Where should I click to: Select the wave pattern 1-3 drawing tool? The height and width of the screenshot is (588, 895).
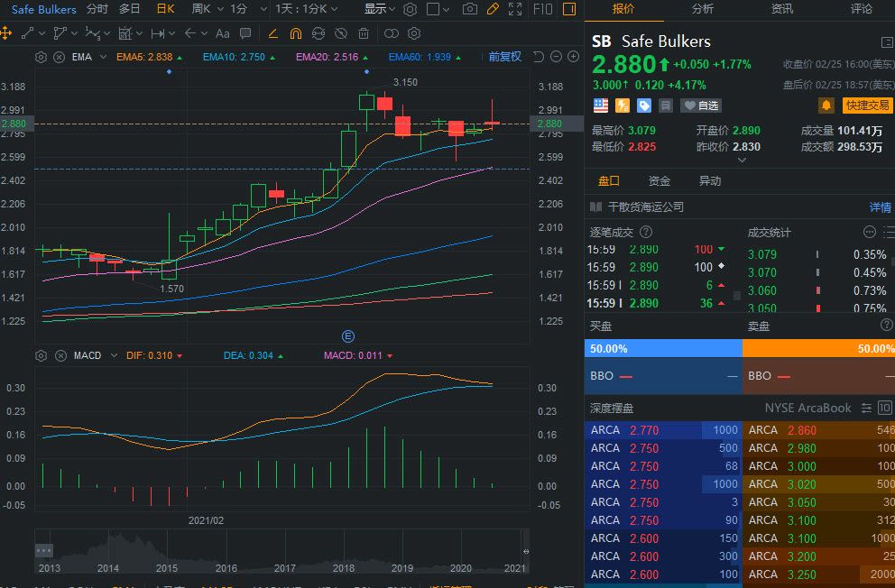(x=92, y=33)
